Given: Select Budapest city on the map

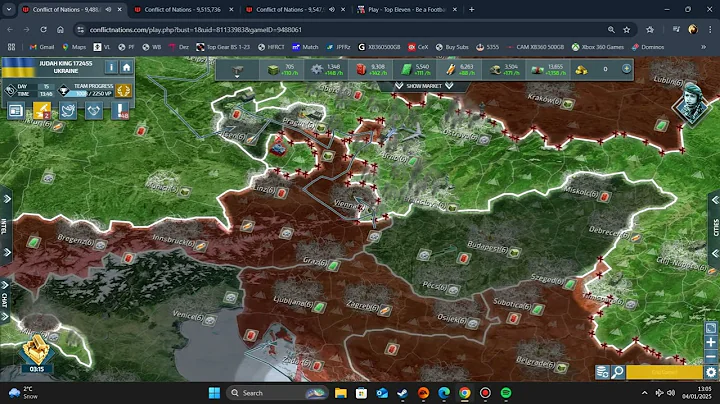Looking at the screenshot, I should [487, 247].
